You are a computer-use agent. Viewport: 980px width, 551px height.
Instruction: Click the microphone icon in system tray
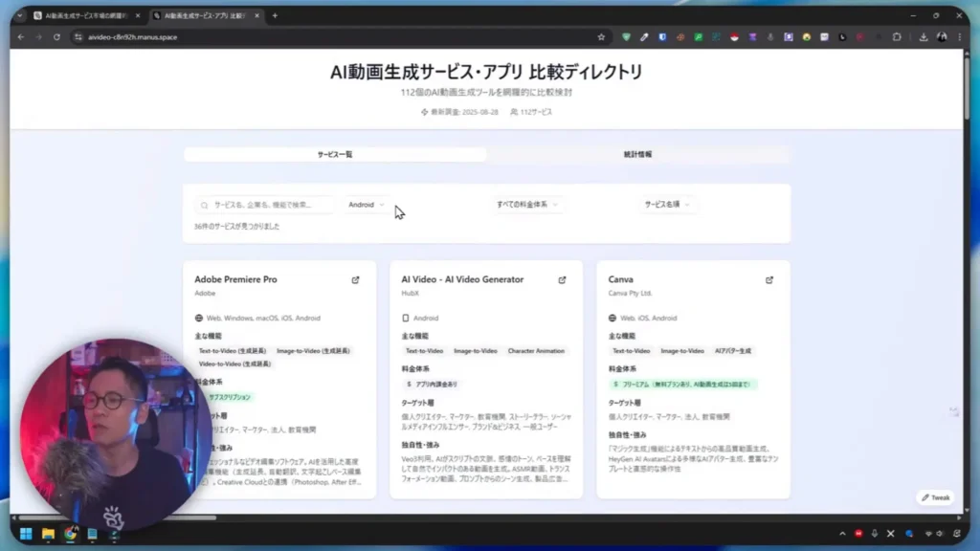pyautogui.click(x=875, y=534)
